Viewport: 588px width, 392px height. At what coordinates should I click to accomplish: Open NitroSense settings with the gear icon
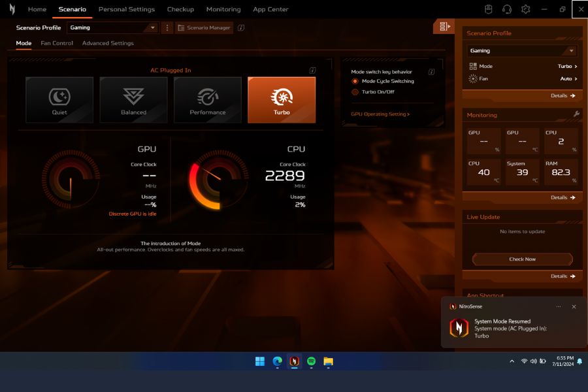[525, 9]
